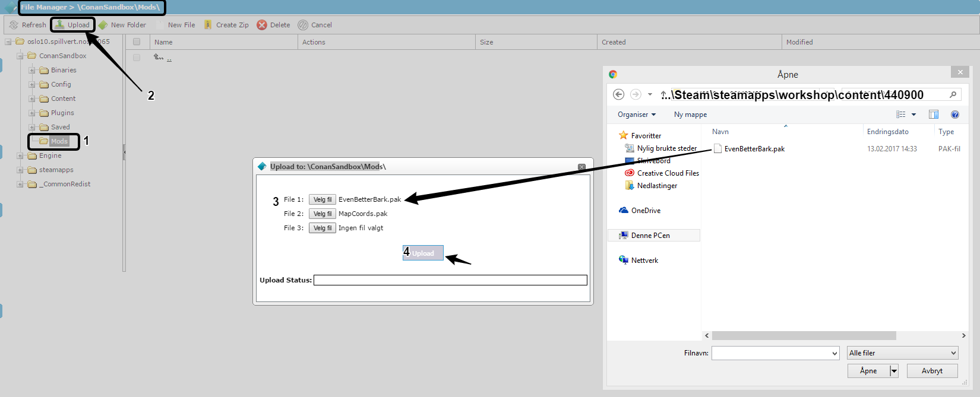Open Creative Cloud Files location
Screen dimensions: 980x397
point(668,173)
